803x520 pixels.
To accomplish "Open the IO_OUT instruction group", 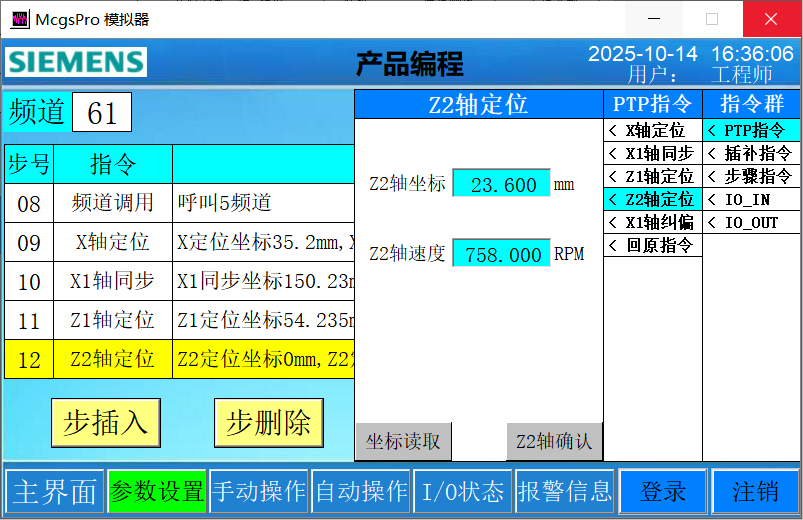I will [751, 222].
